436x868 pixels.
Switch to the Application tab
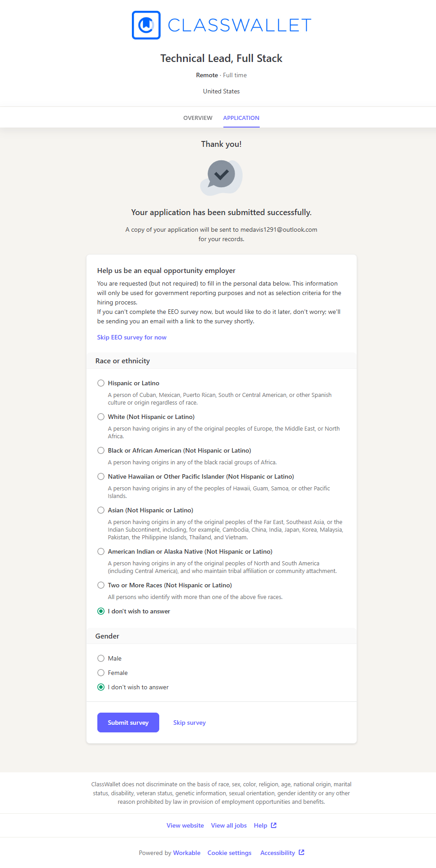pos(241,118)
